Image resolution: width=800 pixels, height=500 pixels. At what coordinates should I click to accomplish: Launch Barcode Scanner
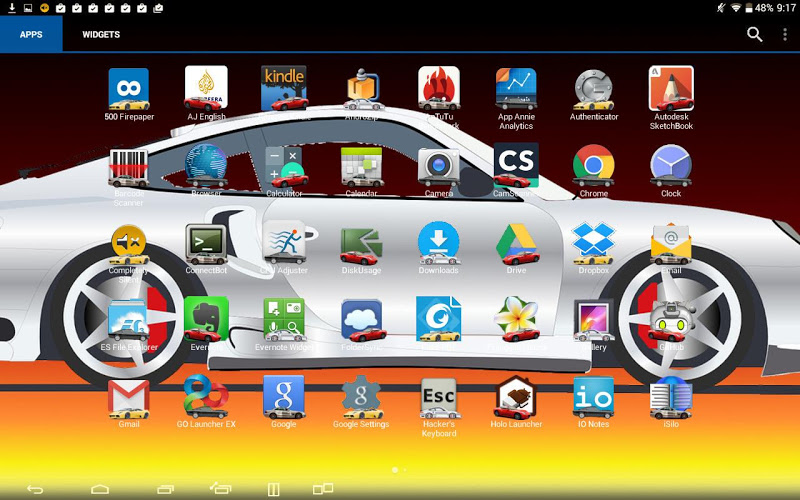(x=129, y=168)
